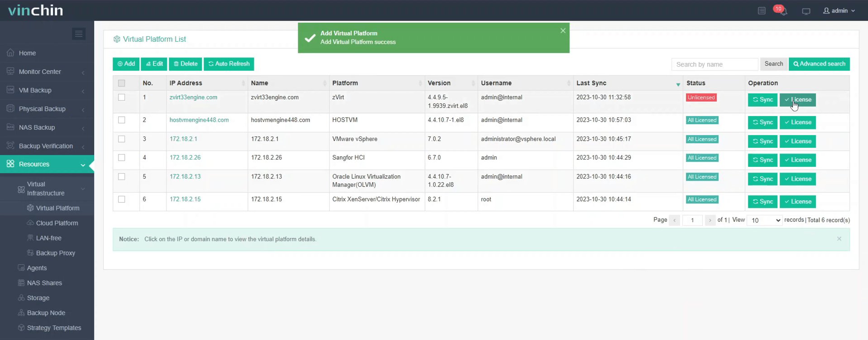Click the Search button
Image resolution: width=868 pixels, height=340 pixels.
(774, 64)
